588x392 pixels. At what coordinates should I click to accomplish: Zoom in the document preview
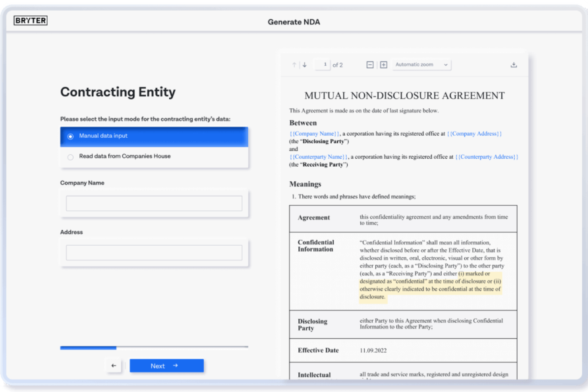383,65
